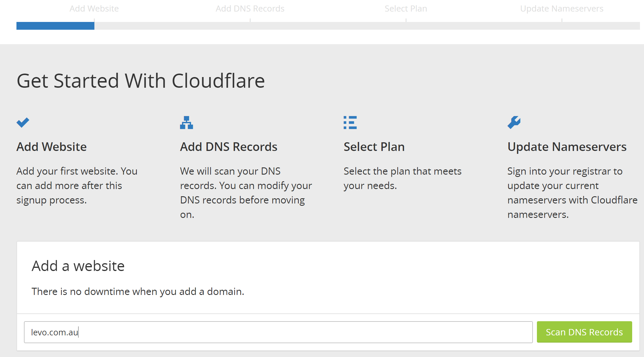Click the Select Plan list icon

(350, 123)
